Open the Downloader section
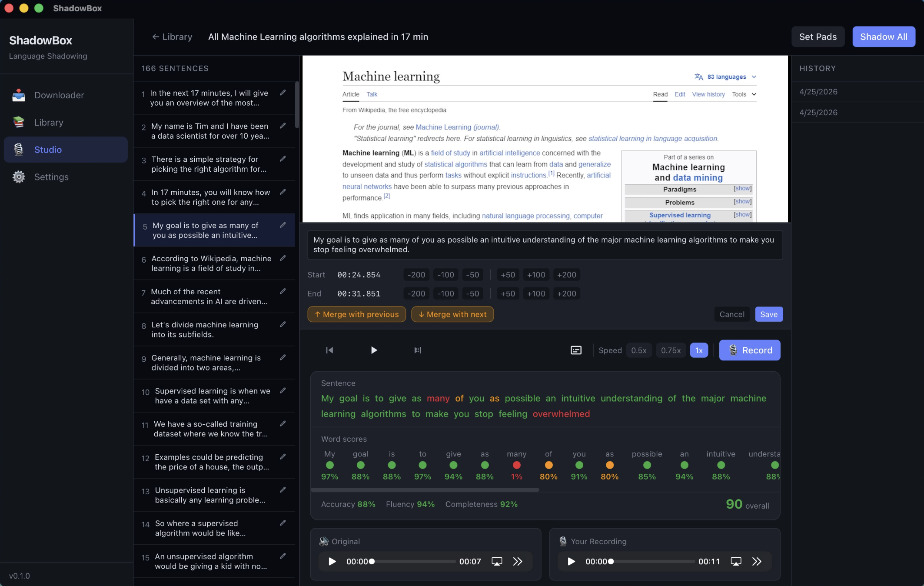This screenshot has width=924, height=586. [x=66, y=95]
